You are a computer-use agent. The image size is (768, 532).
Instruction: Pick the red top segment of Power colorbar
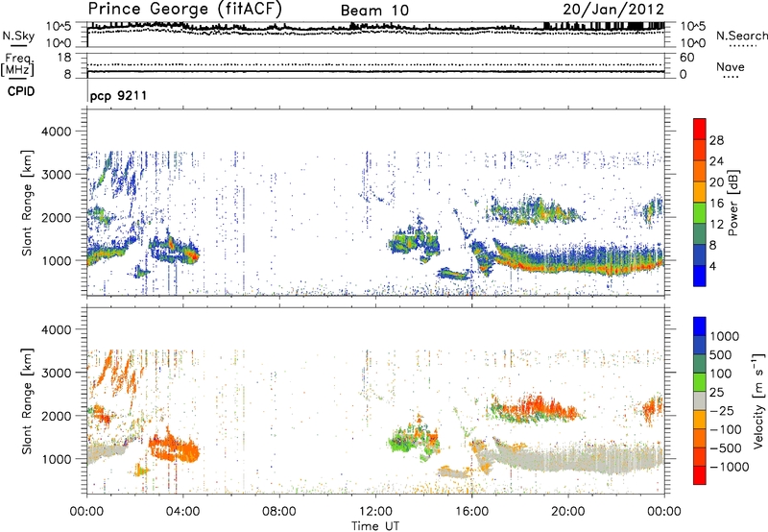(700, 129)
